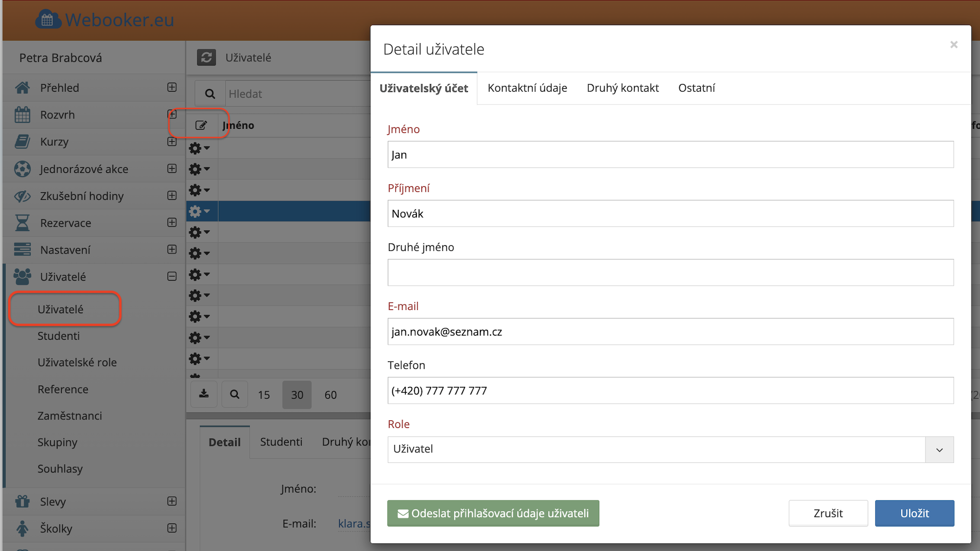980x551 pixels.
Task: Select Uživatelské role in sidebar submenu
Action: pyautogui.click(x=77, y=362)
